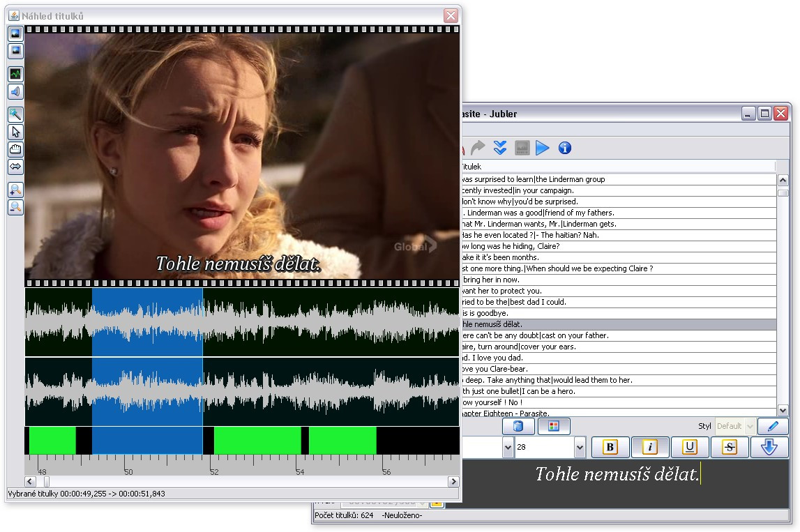Click the font size field showing 28

pyautogui.click(x=545, y=448)
